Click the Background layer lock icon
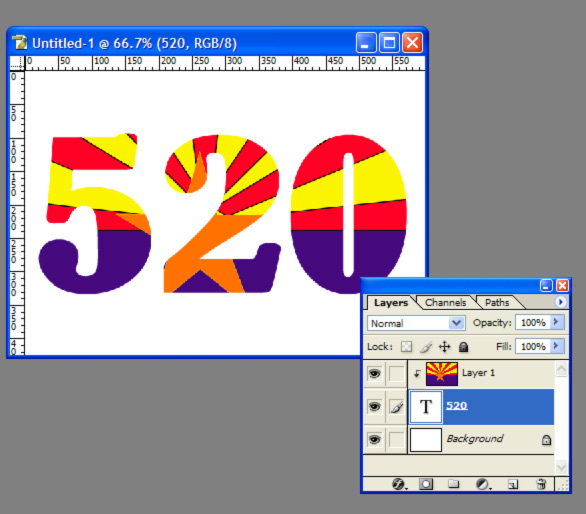This screenshot has height=514, width=586. (546, 440)
